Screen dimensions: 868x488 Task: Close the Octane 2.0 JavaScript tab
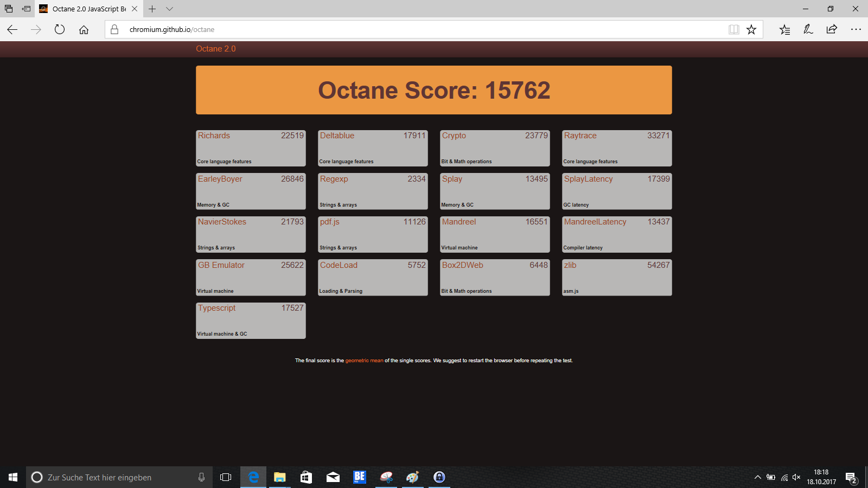point(135,9)
